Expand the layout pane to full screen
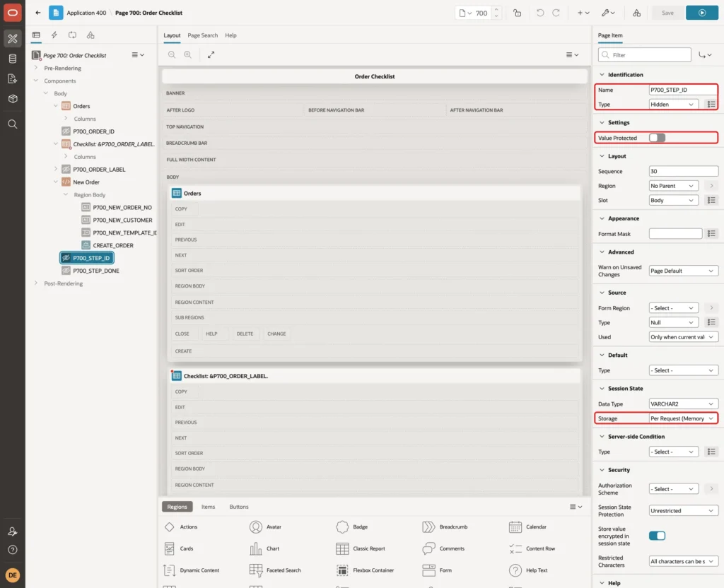 (x=211, y=54)
